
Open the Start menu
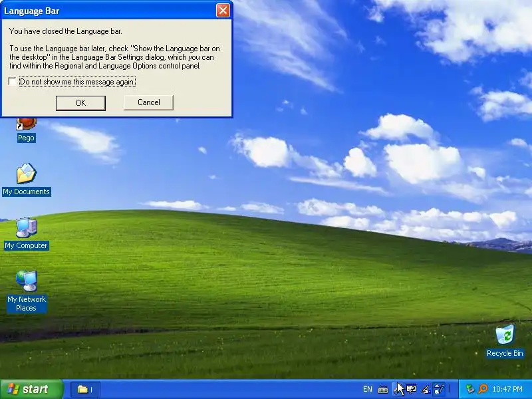[x=32, y=389]
